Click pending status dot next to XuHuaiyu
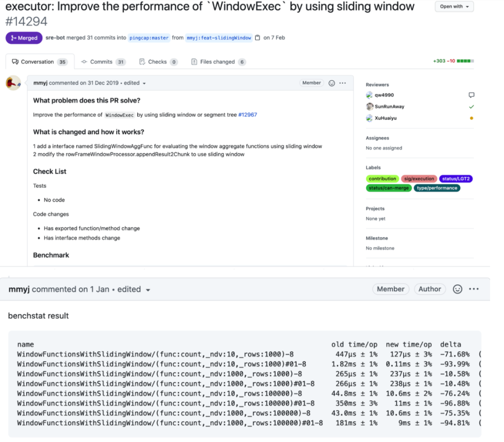The image size is (504, 442). pos(471,118)
